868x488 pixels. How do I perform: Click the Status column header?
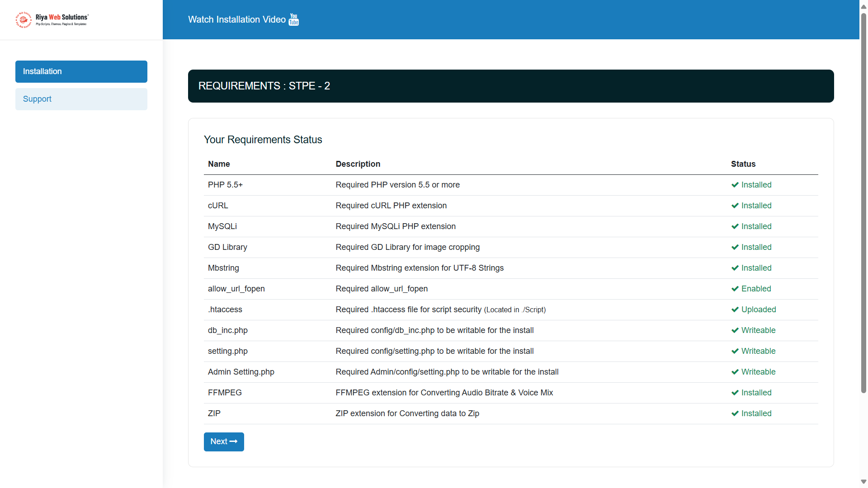tap(743, 164)
